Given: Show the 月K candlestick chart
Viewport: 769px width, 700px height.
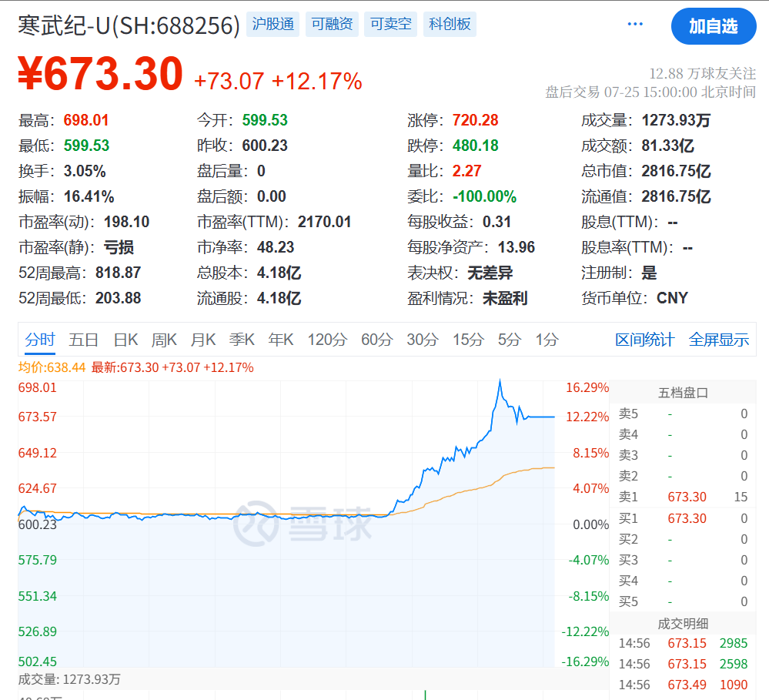Looking at the screenshot, I should click(203, 340).
